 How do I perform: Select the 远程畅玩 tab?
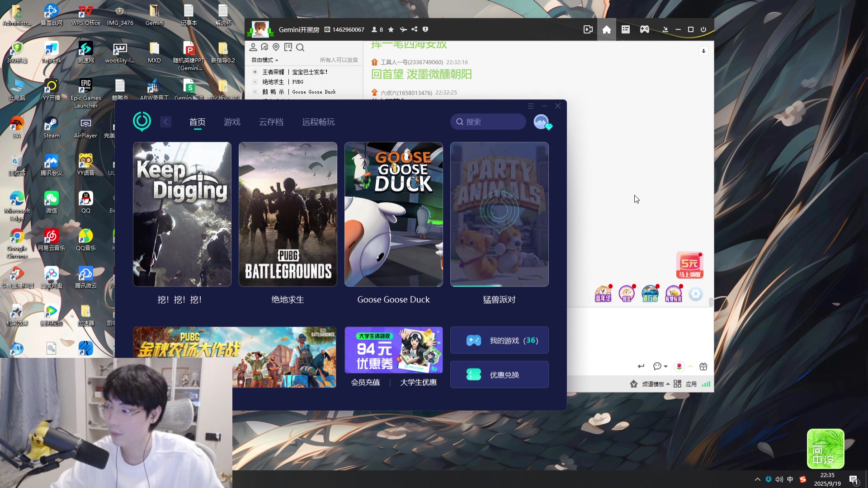(x=318, y=122)
